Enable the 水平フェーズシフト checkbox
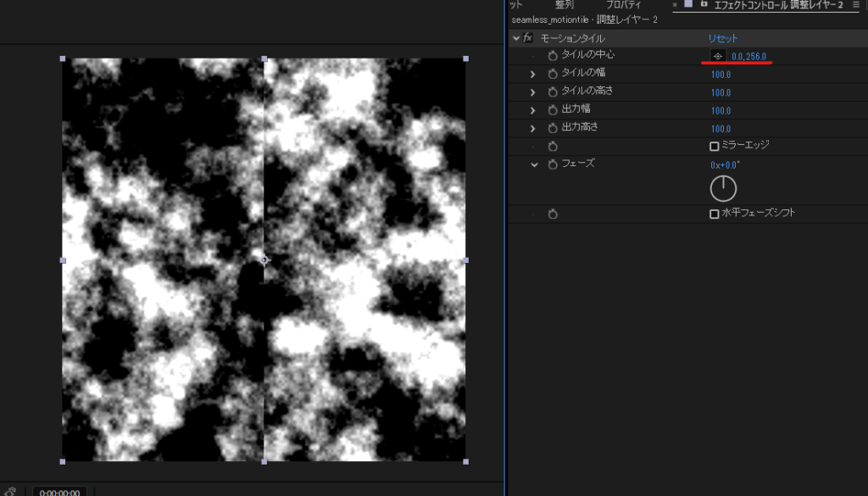868x496 pixels. (714, 214)
